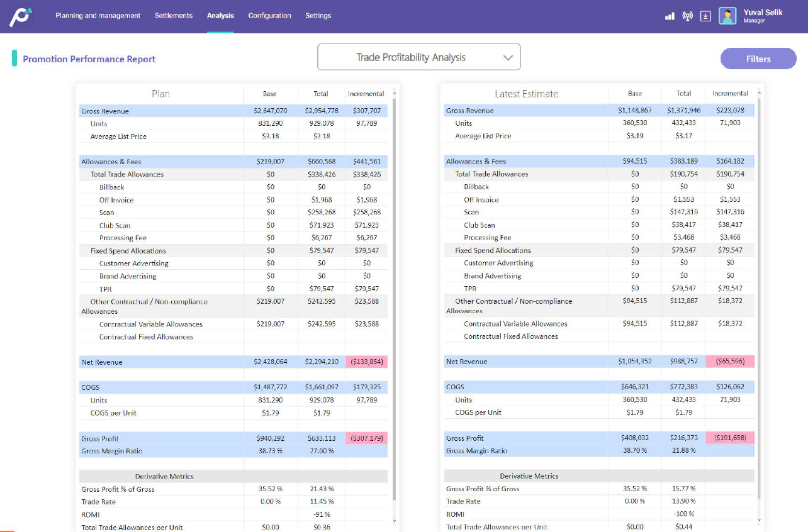This screenshot has width=808, height=532.
Task: Switch to the Settlements tab
Action: pos(174,16)
